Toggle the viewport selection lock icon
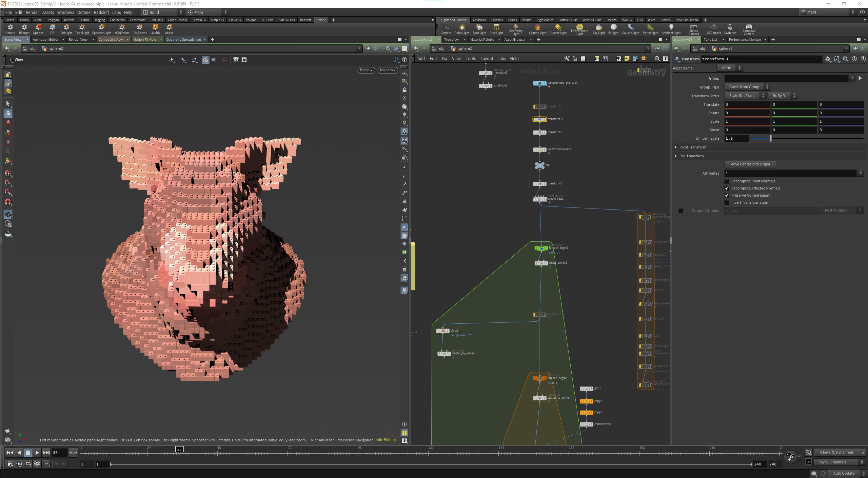868x478 pixels. 8,114
